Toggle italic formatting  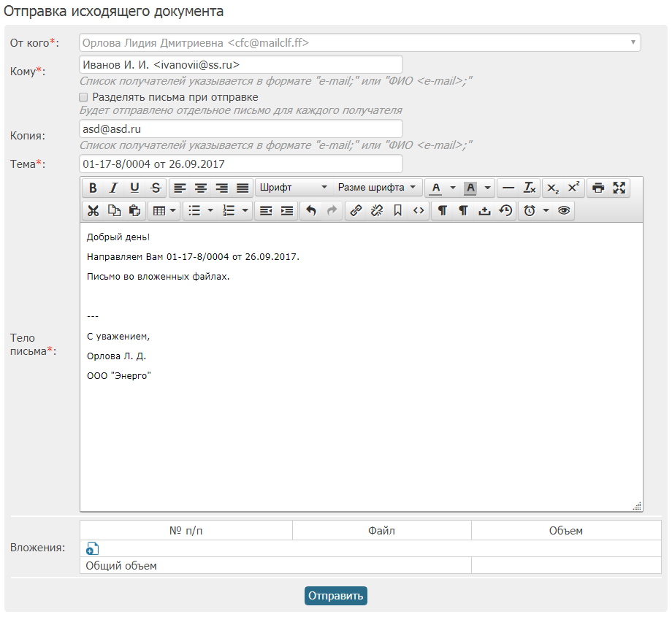(113, 188)
